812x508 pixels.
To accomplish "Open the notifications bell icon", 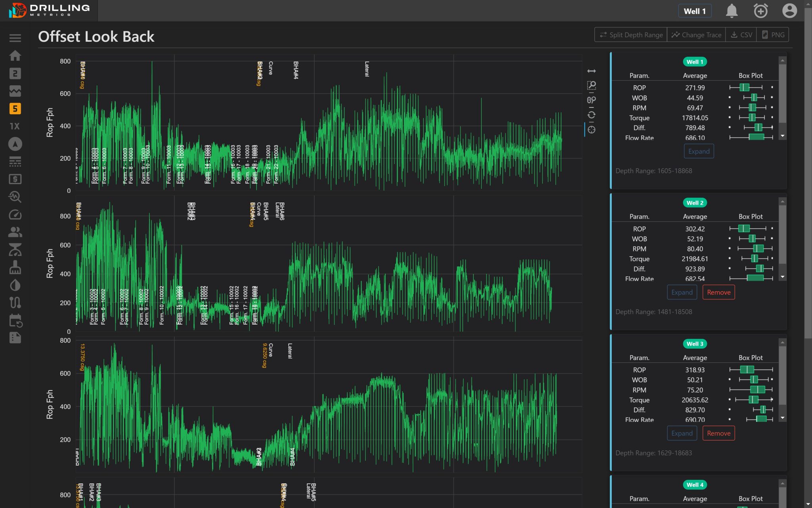I will tap(732, 11).
